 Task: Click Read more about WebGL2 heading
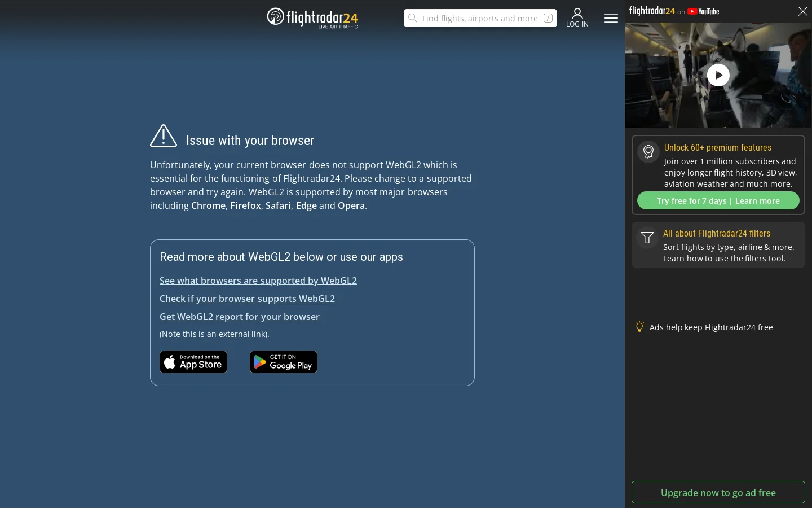coord(281,257)
